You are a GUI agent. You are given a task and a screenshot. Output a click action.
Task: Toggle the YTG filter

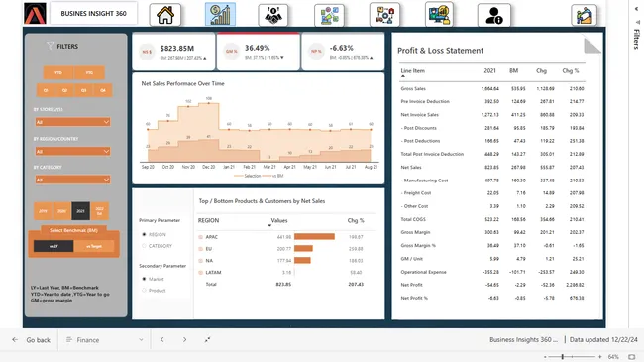89,72
